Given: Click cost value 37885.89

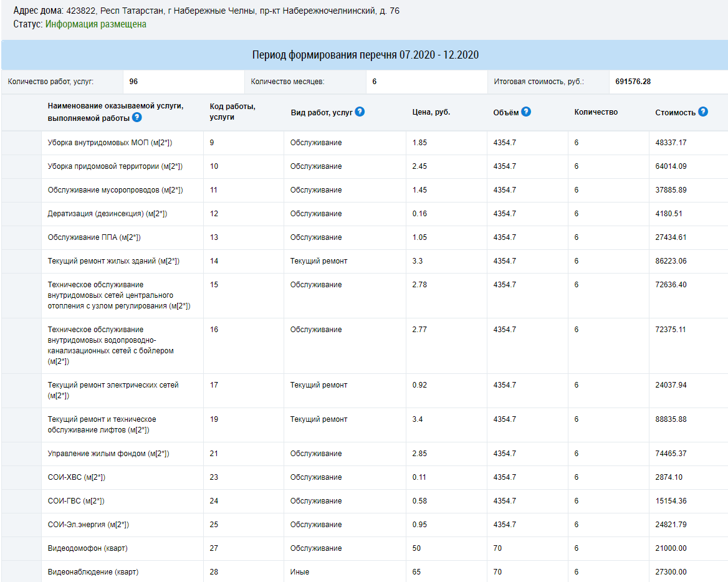Looking at the screenshot, I should coord(671,190).
